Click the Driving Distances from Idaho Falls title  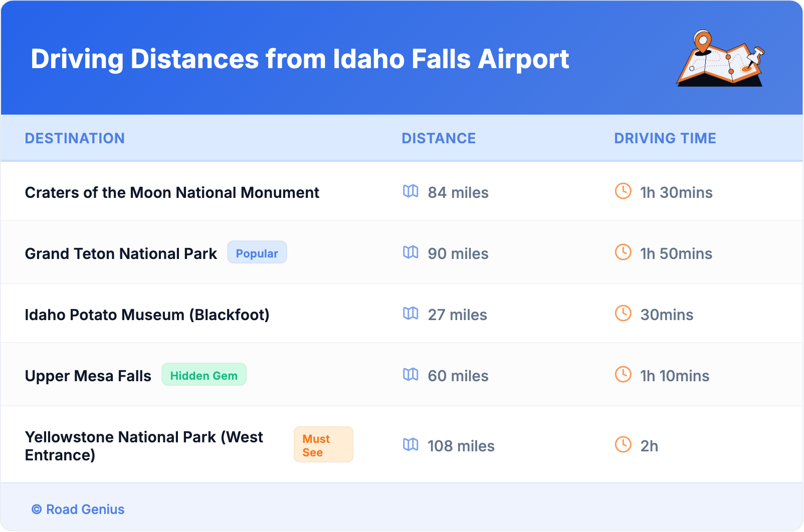tap(300, 59)
